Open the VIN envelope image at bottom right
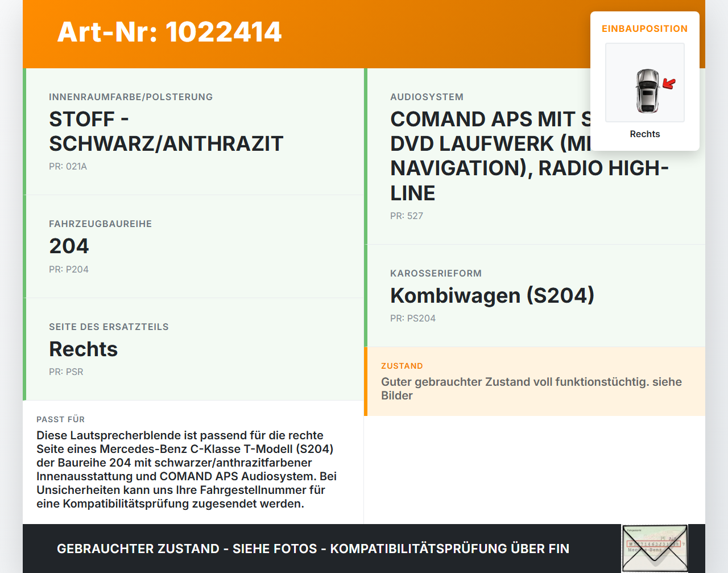The width and height of the screenshot is (728, 573). [655, 549]
